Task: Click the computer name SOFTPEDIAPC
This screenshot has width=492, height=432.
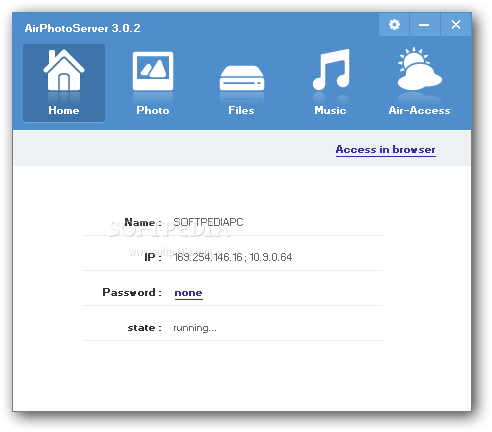Action: [x=208, y=222]
